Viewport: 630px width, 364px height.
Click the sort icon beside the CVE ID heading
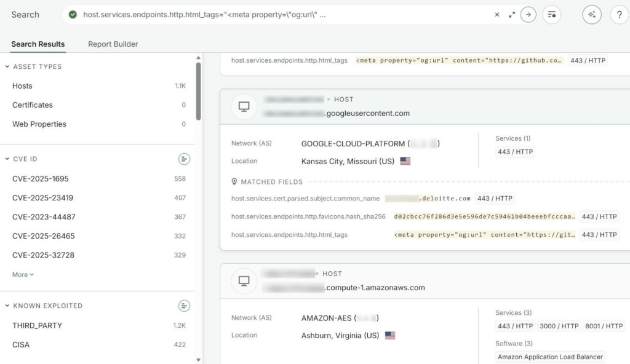coord(184,159)
